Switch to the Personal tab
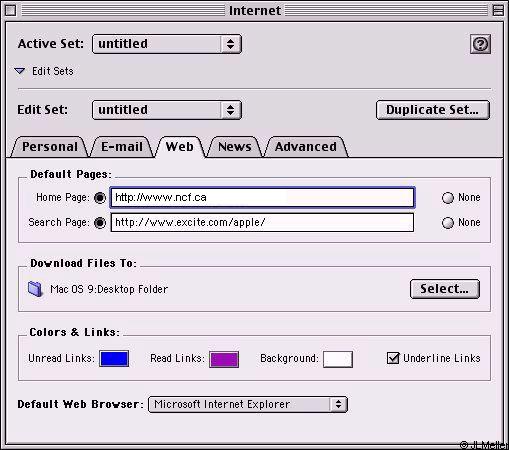 click(x=50, y=147)
